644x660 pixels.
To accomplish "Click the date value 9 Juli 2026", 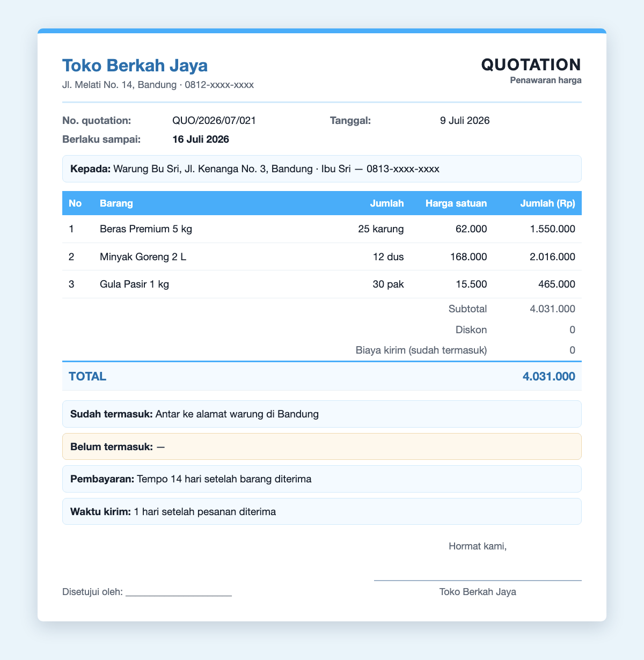I will click(x=465, y=121).
